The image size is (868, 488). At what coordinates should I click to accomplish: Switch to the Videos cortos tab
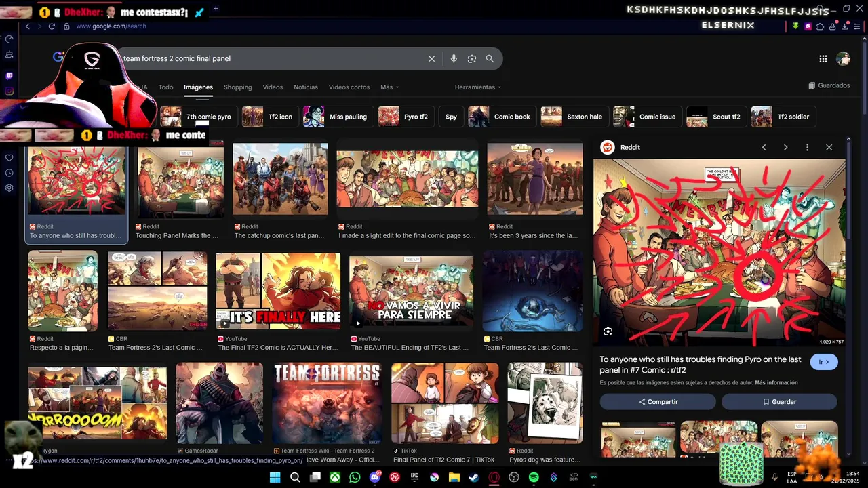349,87
